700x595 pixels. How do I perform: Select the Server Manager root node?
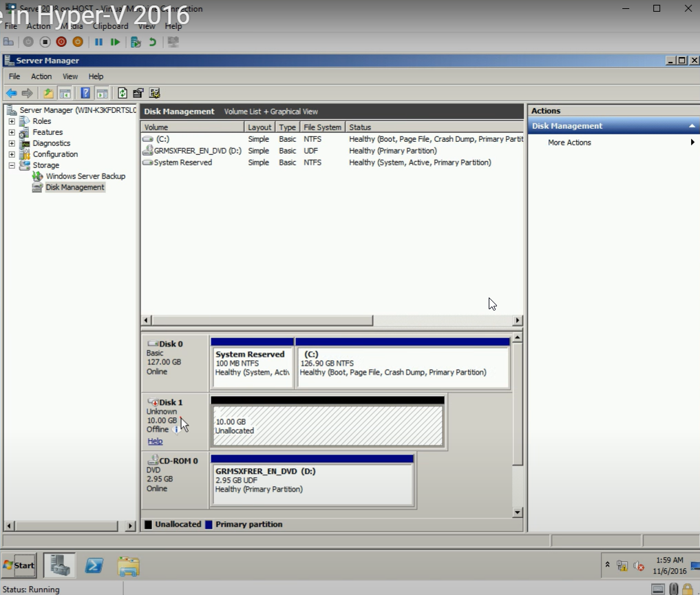pyautogui.click(x=77, y=110)
